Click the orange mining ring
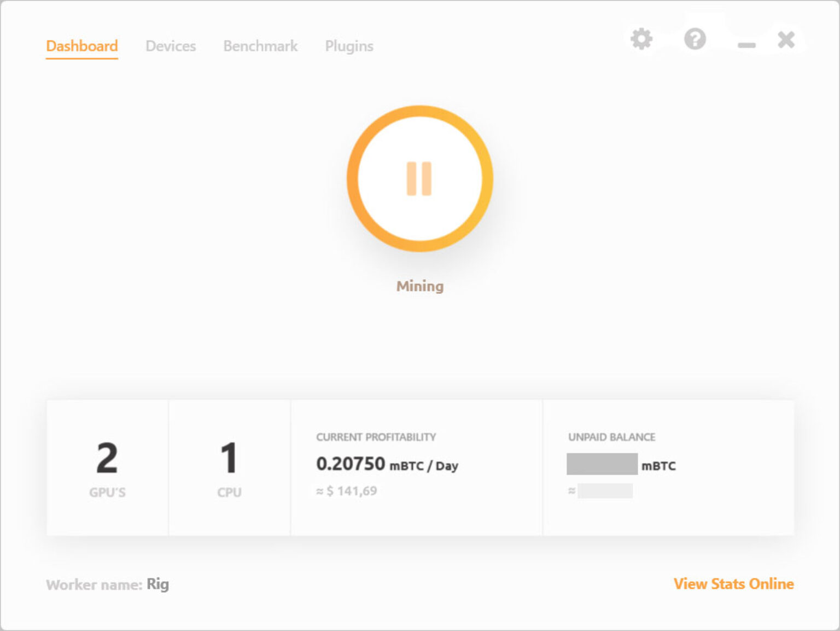 (419, 113)
